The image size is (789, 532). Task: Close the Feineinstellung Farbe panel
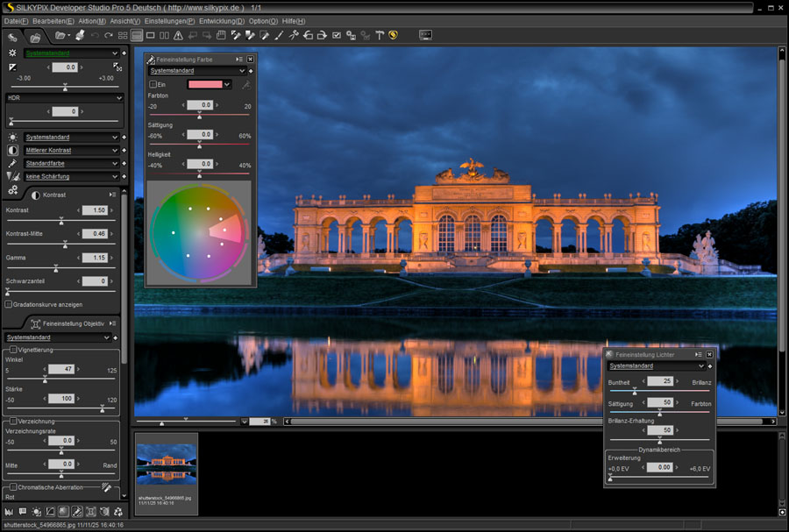[250, 59]
